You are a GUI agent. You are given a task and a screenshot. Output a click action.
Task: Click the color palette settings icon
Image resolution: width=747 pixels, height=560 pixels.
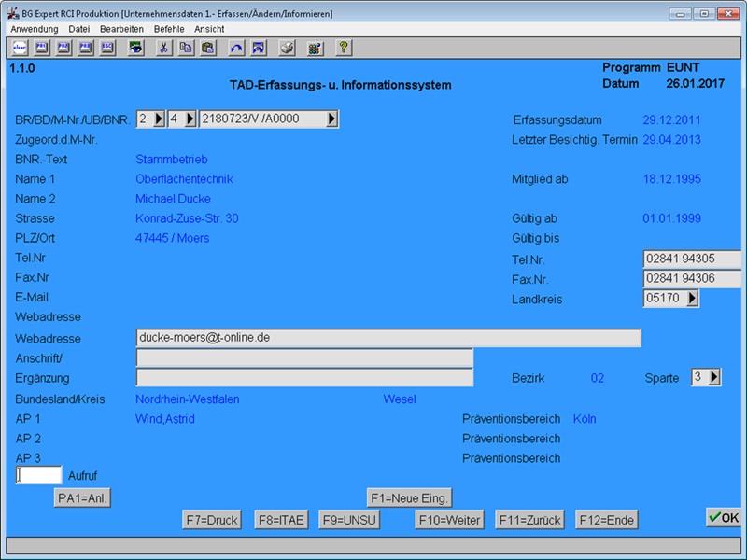[315, 48]
